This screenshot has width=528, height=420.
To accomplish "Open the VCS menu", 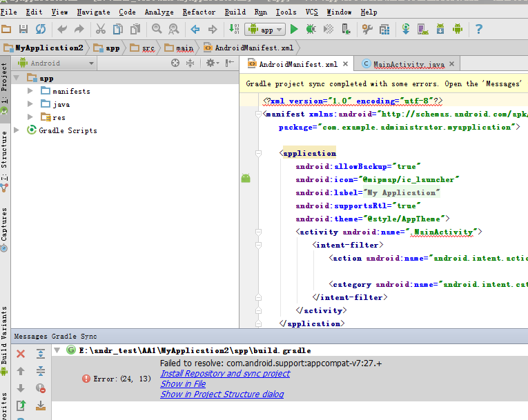I will [311, 12].
